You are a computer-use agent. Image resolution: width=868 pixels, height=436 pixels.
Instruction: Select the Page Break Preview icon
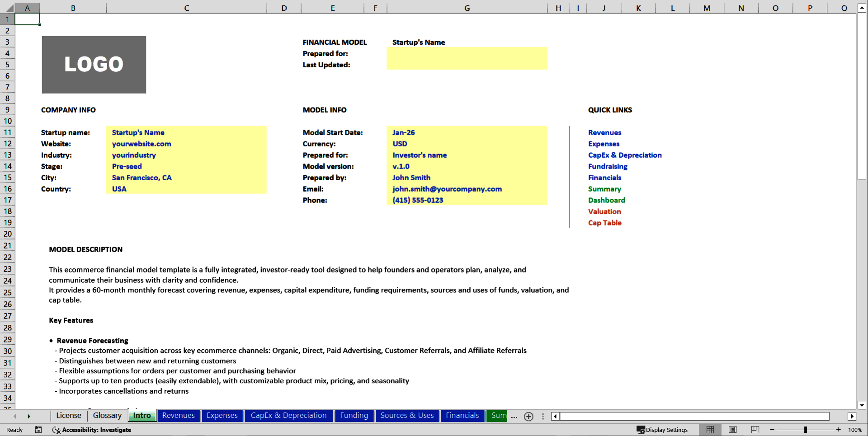(x=754, y=430)
